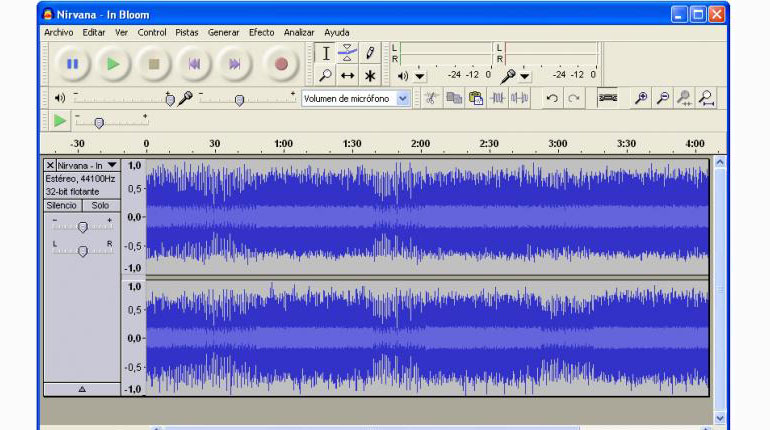Click the Paste clipboard icon
The height and width of the screenshot is (430, 770).
475,98
